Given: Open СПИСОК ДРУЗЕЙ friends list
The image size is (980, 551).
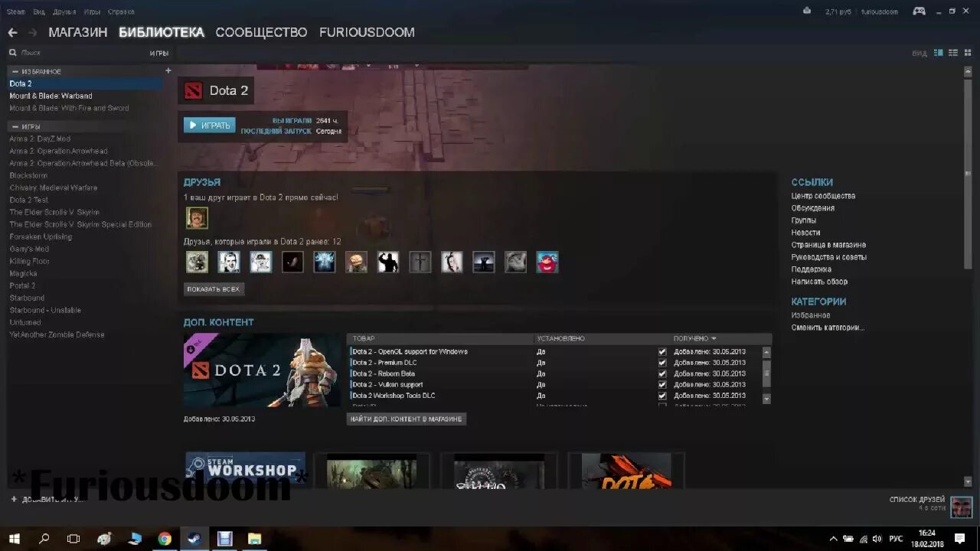Looking at the screenshot, I should coord(916,500).
